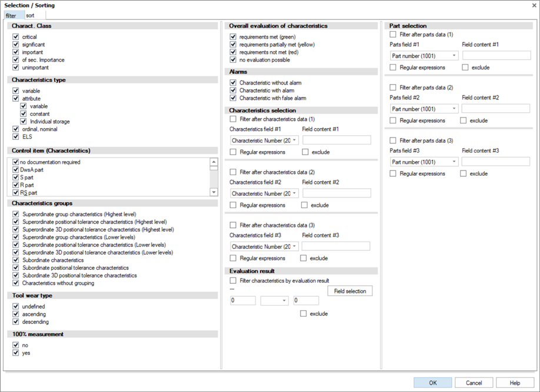Enable Filter after parts data (2)
The width and height of the screenshot is (540, 392).
pos(393,88)
